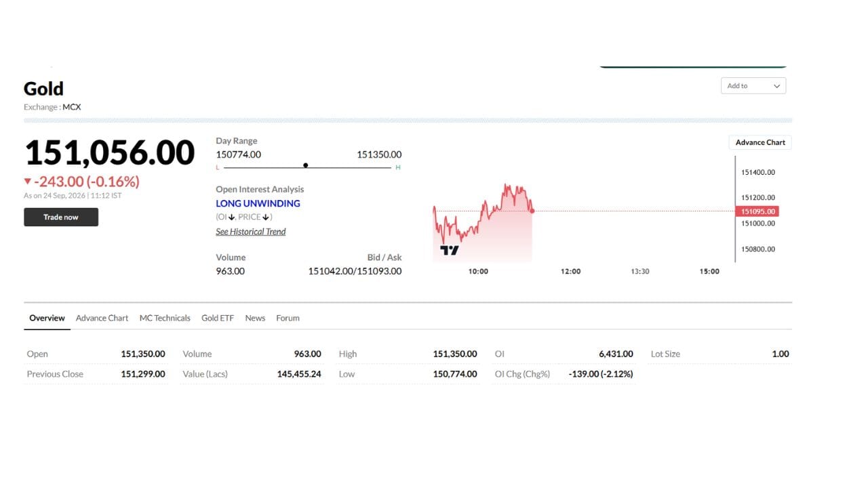Click the Previous Close label
This screenshot has height=488, width=868.
tap(55, 374)
